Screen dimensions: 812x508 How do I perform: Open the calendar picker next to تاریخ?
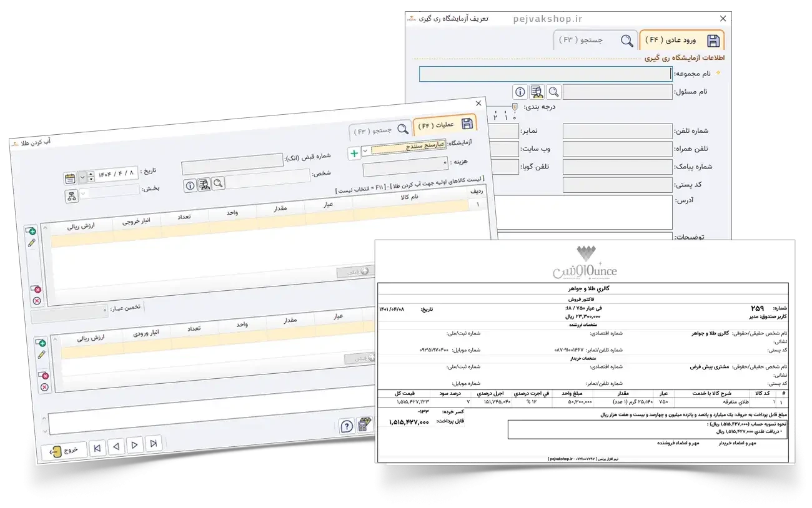pyautogui.click(x=71, y=178)
